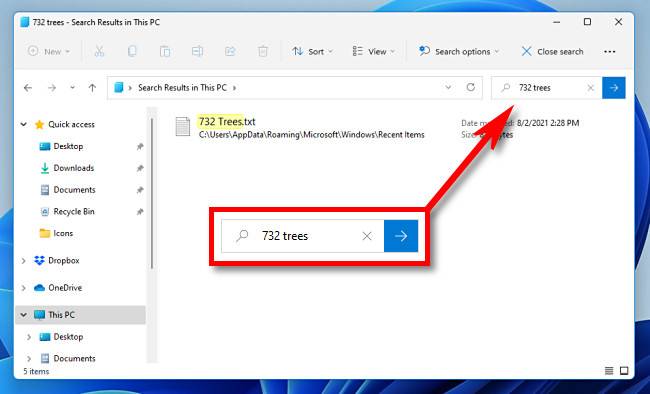Open the View dropdown
The height and width of the screenshot is (394, 650).
click(x=374, y=51)
